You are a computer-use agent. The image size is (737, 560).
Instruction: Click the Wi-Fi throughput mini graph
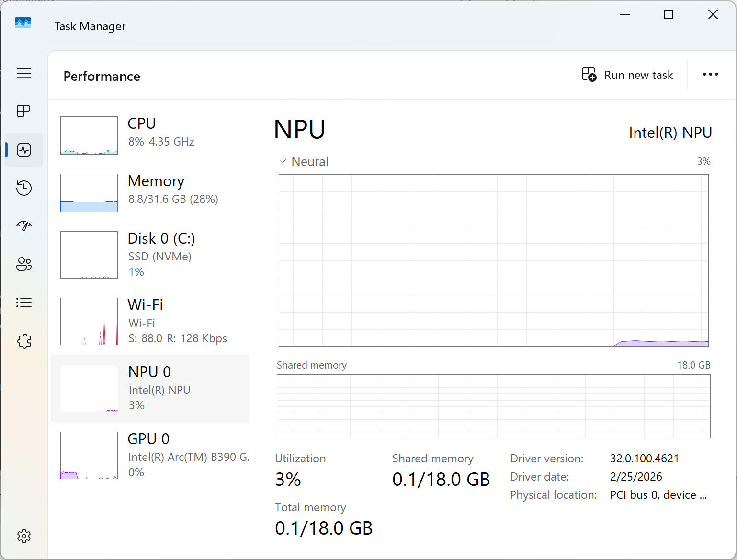pyautogui.click(x=89, y=321)
